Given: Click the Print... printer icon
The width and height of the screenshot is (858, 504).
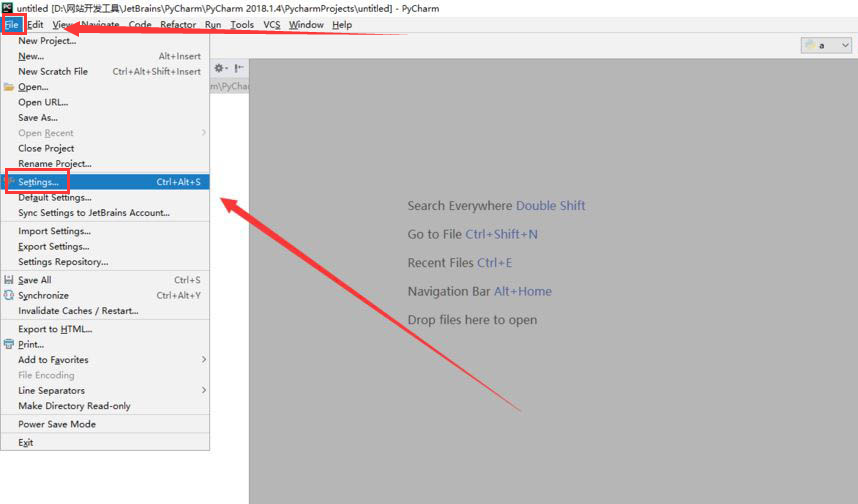Looking at the screenshot, I should [9, 344].
